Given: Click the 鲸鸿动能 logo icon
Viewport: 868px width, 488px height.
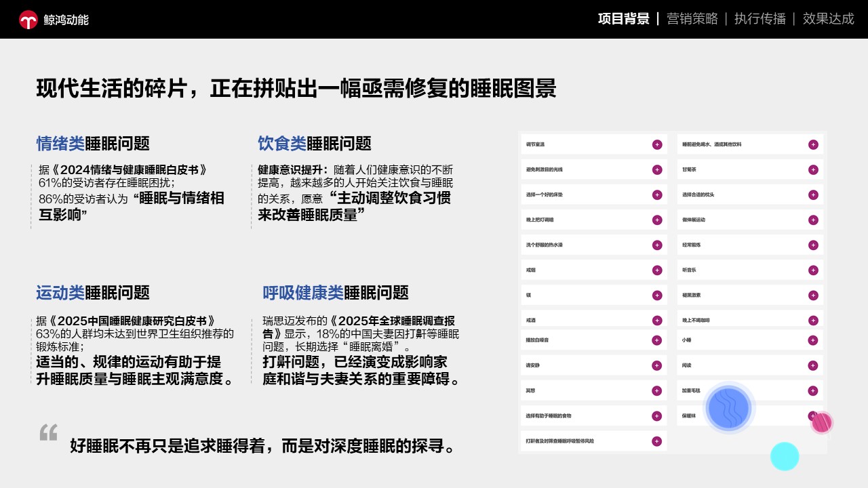Looking at the screenshot, I should pos(28,20).
